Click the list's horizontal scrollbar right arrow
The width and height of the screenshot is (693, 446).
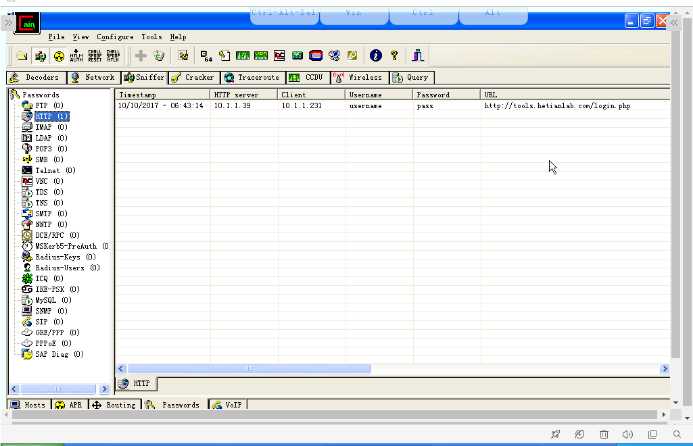pos(665,369)
